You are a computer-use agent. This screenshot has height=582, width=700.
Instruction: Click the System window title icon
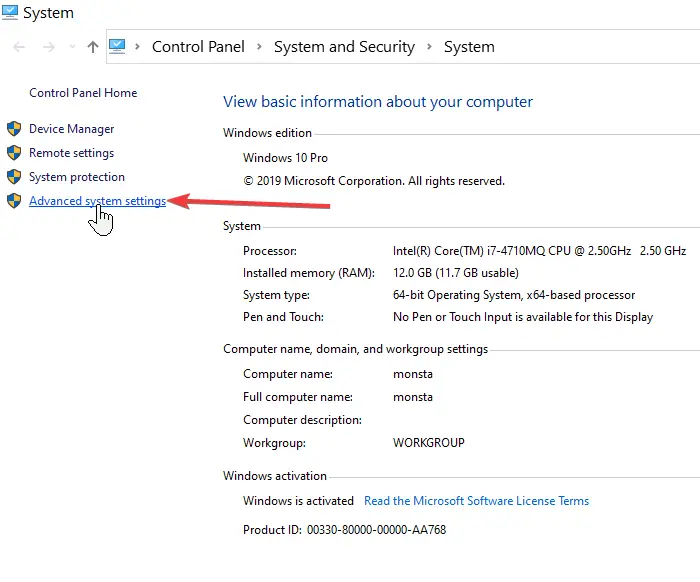tap(10, 12)
